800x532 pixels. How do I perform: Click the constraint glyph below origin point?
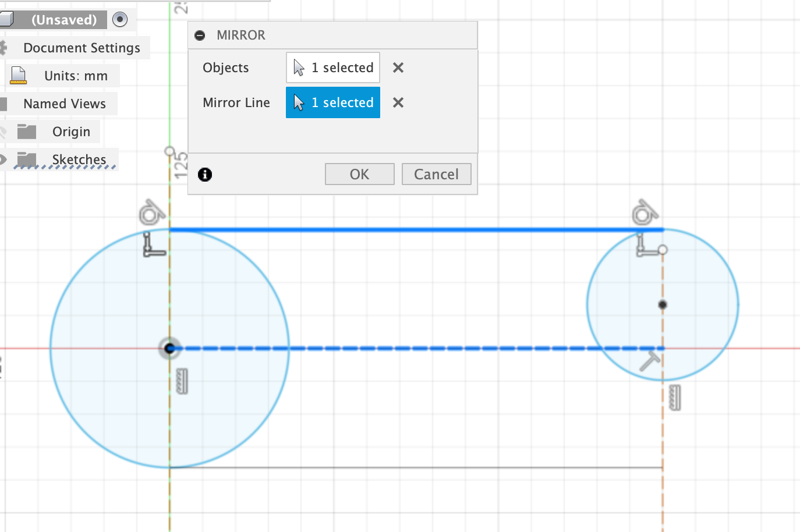point(182,381)
